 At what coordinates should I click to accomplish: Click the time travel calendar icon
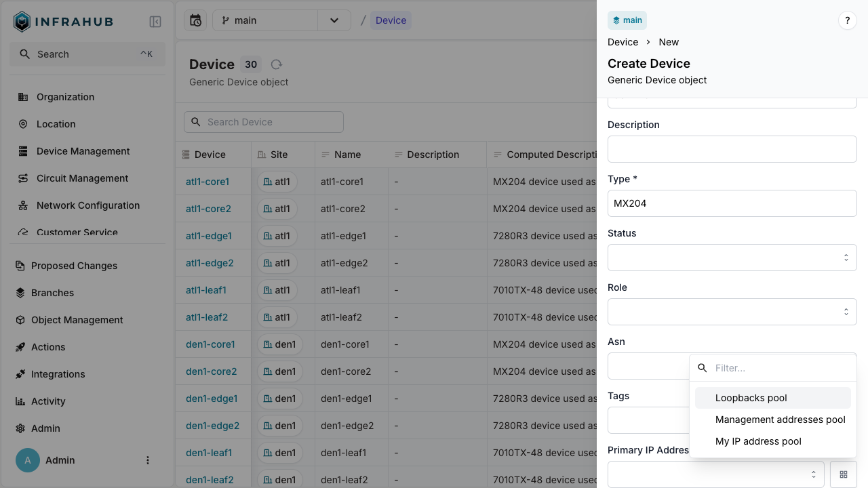pyautogui.click(x=195, y=20)
